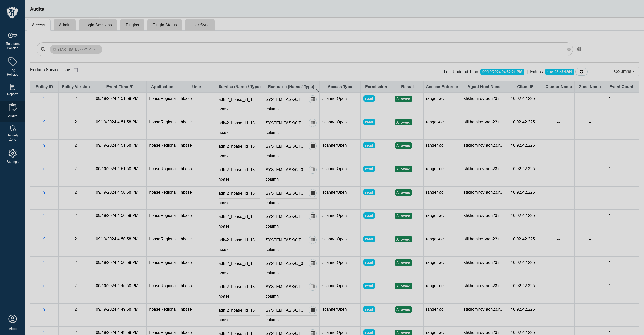Viewport: 644px width, 335px height.
Task: Select the Admin audit tab
Action: click(64, 25)
